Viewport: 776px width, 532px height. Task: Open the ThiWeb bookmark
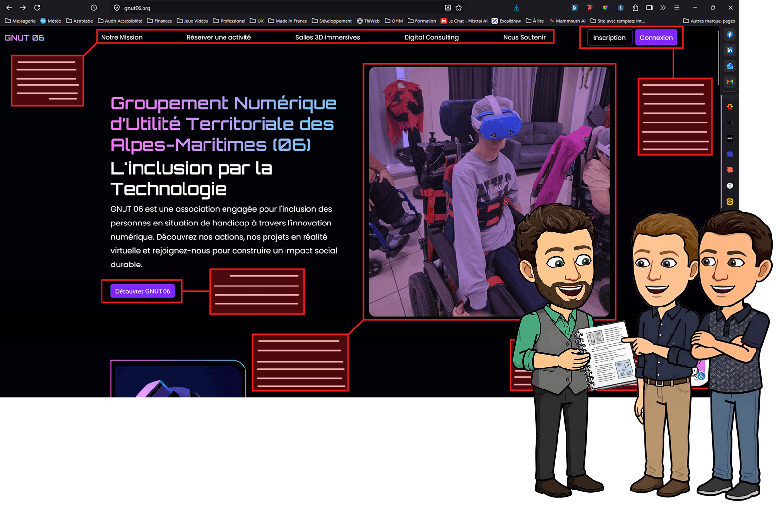[368, 21]
